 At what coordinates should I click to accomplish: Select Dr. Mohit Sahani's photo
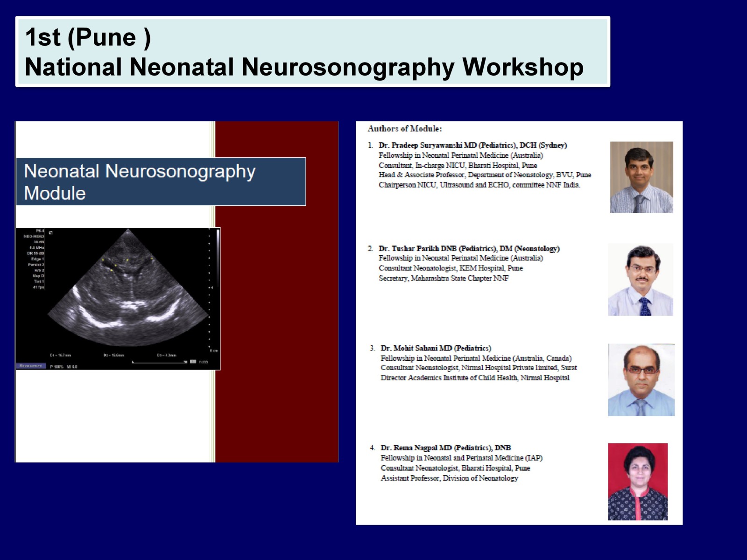tap(641, 380)
